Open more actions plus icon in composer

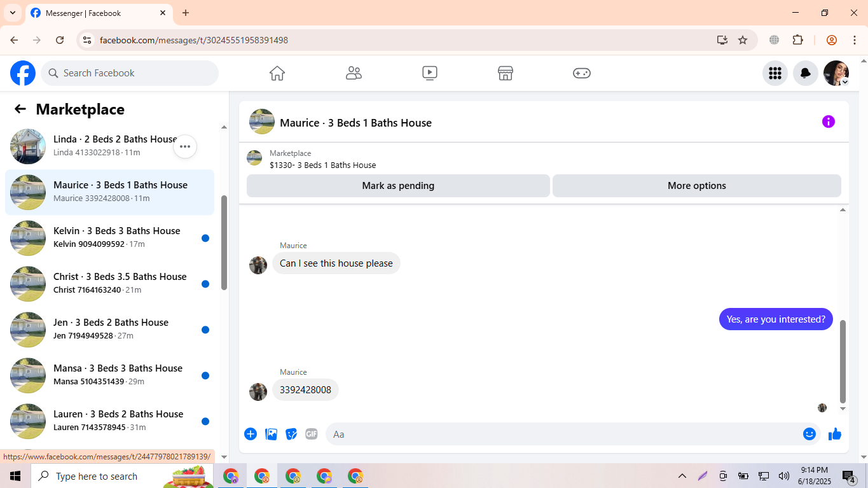pyautogui.click(x=251, y=434)
